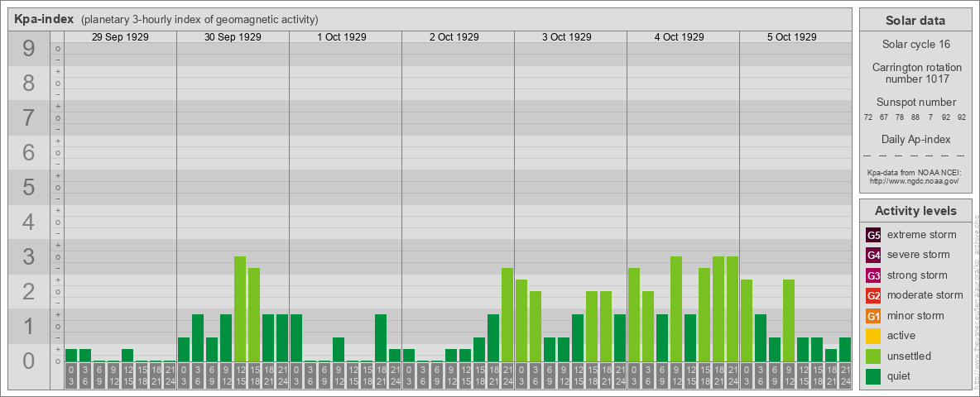The width and height of the screenshot is (980, 397).
Task: Click the 'Daily Ap-index' label
Action: tap(915, 139)
